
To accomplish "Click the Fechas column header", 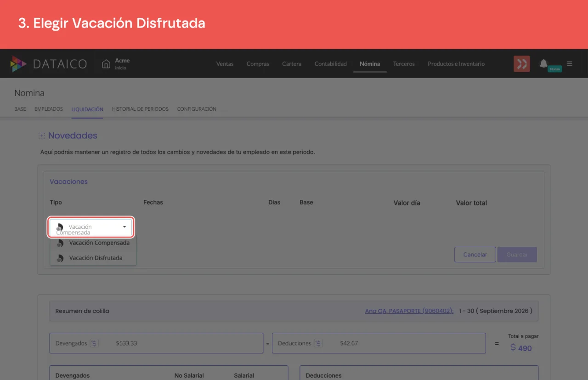I will 153,202.
